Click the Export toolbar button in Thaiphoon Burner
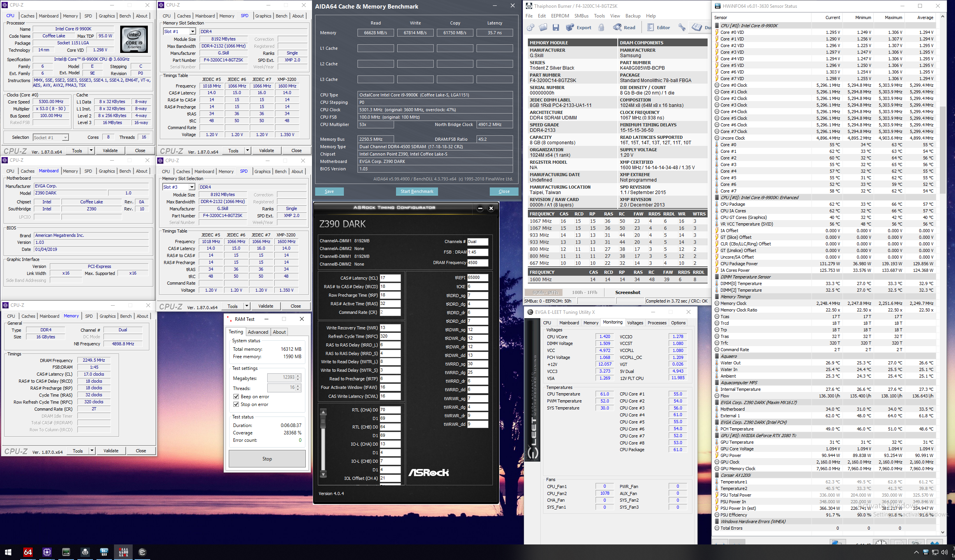The height and width of the screenshot is (560, 955). [578, 27]
